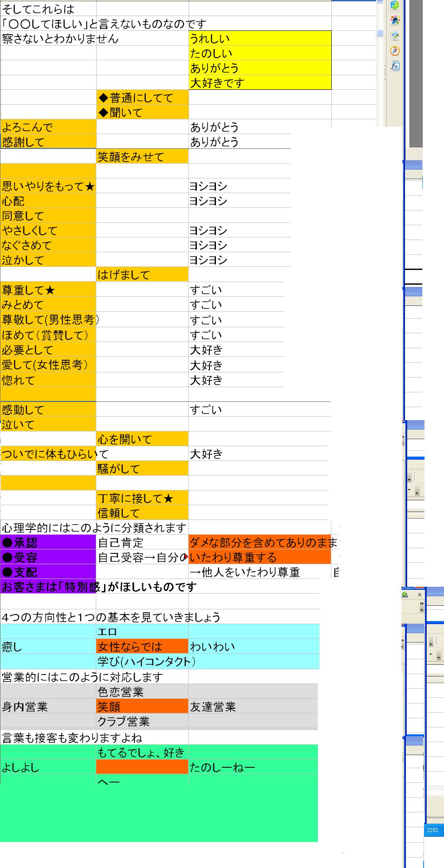Select the cell 色恋営業
This screenshot has width=444, height=868.
142,691
